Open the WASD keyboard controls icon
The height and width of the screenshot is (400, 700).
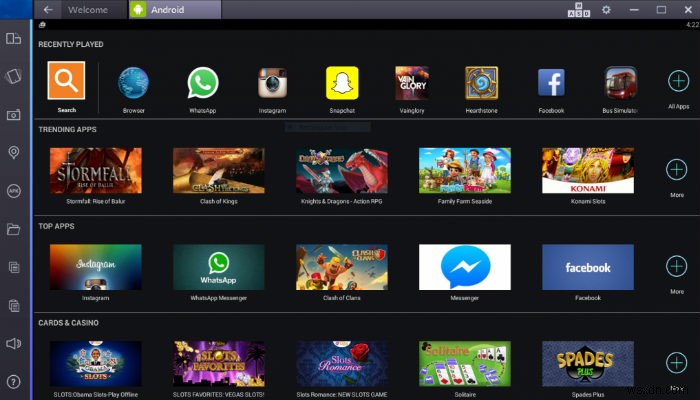579,10
